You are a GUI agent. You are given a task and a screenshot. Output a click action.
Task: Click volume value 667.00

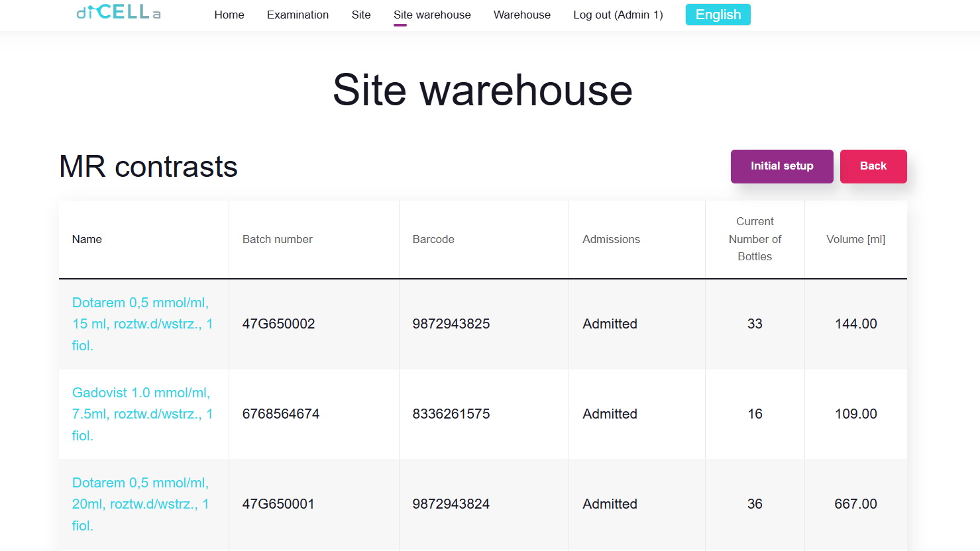tap(855, 504)
